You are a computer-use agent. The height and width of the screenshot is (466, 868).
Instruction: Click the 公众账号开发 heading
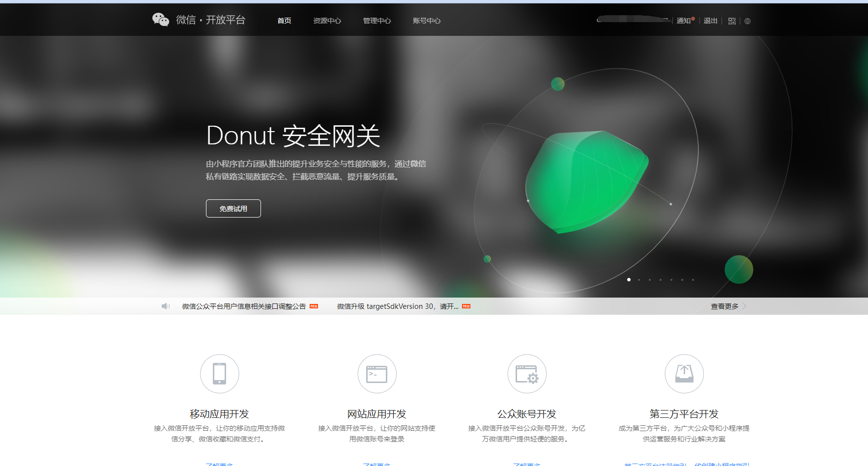click(527, 414)
